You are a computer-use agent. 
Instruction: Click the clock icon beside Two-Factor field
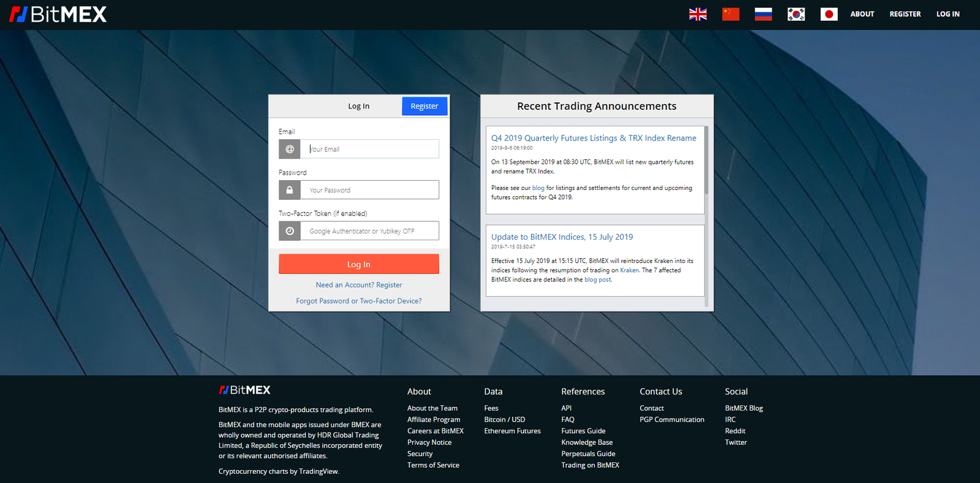(x=290, y=231)
